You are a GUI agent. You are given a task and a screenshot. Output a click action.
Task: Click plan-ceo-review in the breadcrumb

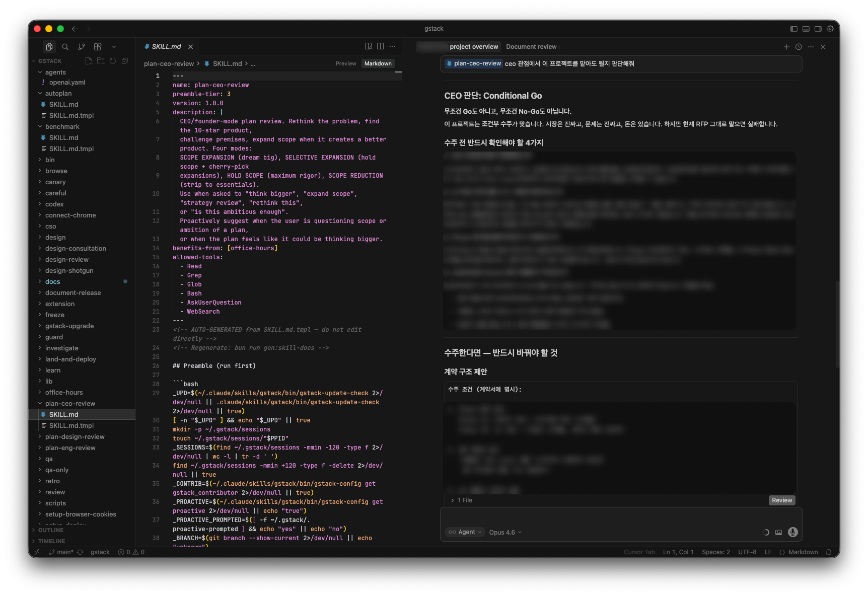(x=169, y=64)
